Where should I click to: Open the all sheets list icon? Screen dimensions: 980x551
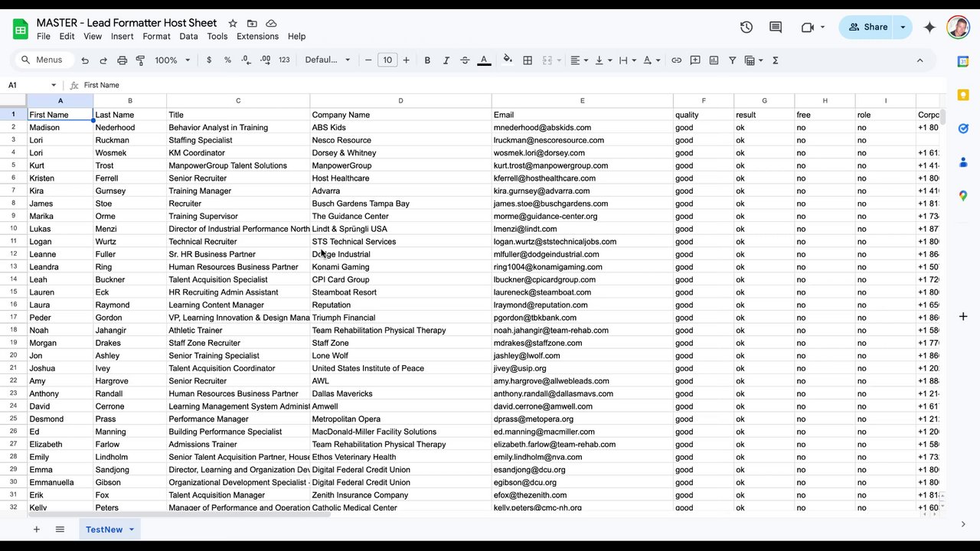click(x=60, y=530)
